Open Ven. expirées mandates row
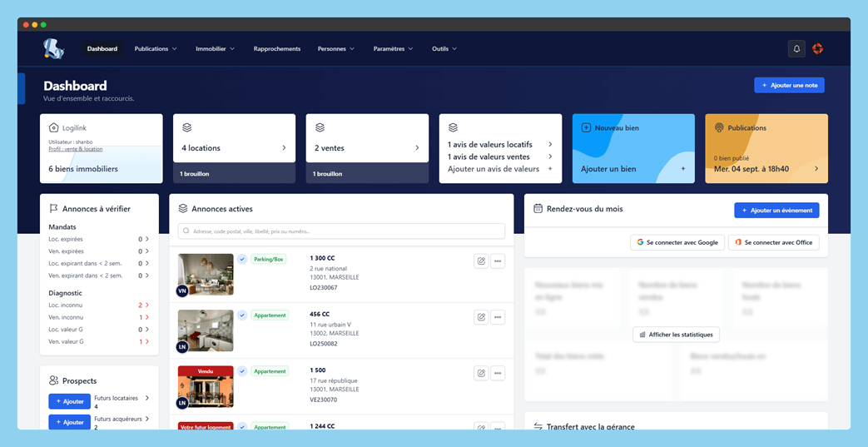 point(99,251)
